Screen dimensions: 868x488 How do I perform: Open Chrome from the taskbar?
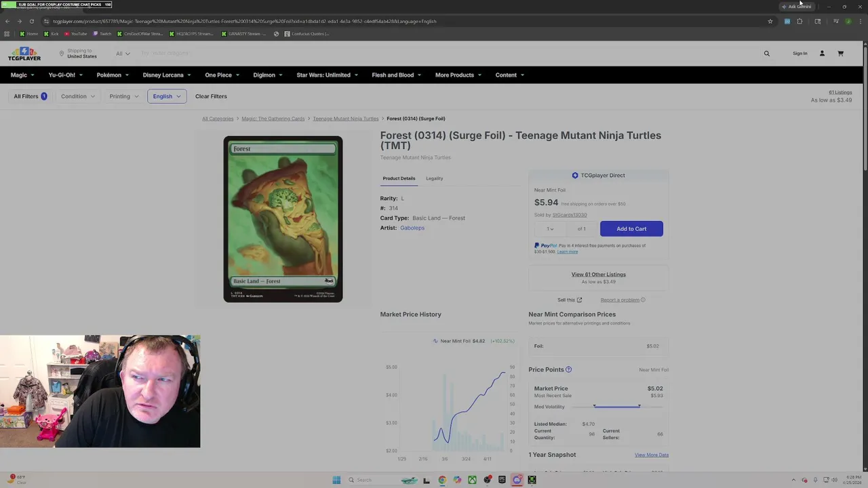[442, 480]
